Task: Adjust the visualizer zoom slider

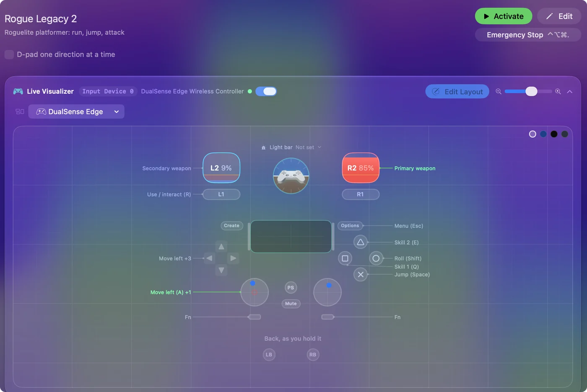Action: (528, 91)
